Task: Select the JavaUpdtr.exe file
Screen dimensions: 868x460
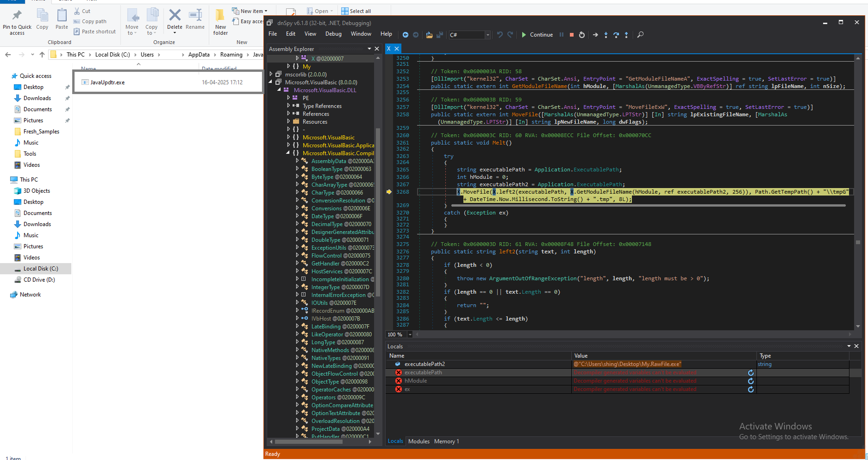Action: click(107, 82)
